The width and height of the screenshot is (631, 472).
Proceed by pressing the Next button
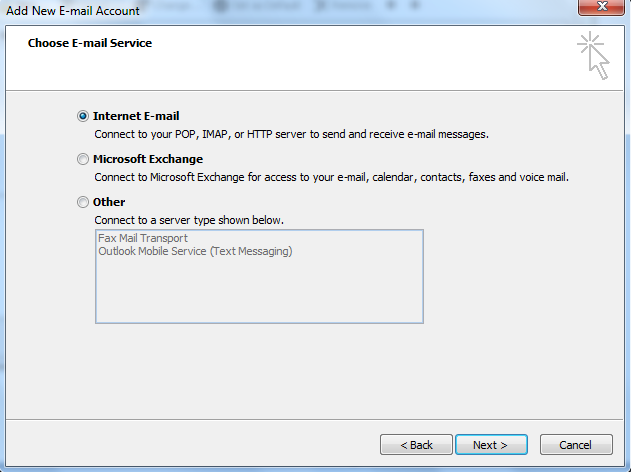pos(491,445)
